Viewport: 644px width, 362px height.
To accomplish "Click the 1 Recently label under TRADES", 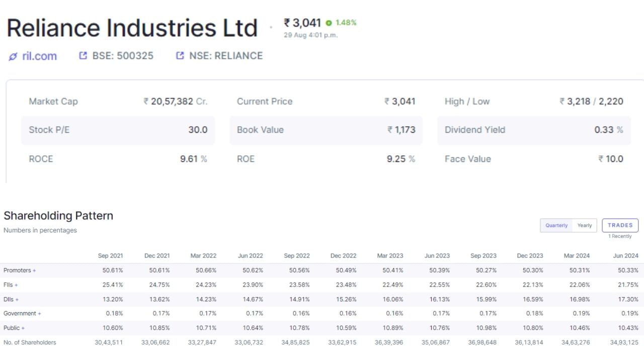I will click(620, 236).
